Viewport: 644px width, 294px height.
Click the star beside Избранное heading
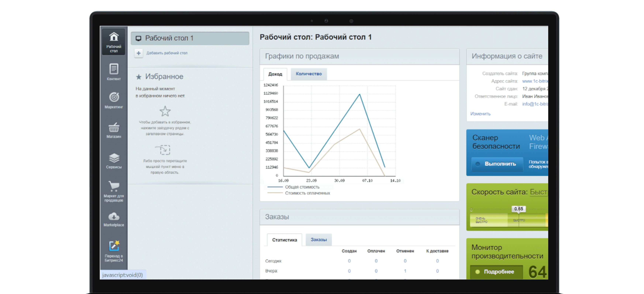139,77
